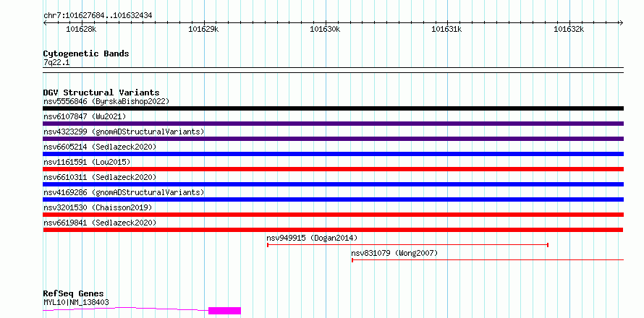Click the 101632k ruler tick label

pos(569,29)
